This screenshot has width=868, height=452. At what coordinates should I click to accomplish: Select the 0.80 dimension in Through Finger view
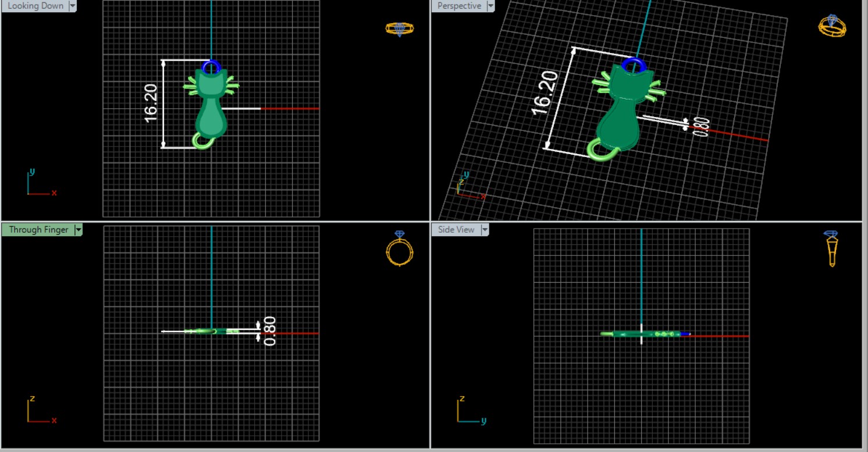[x=270, y=330]
